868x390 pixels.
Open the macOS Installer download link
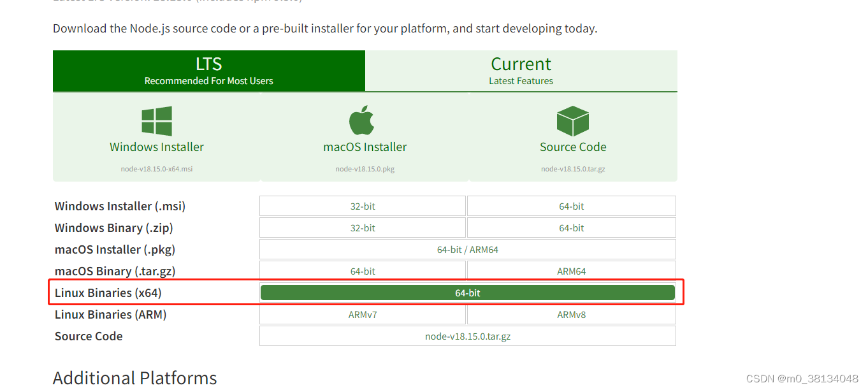[365, 147]
